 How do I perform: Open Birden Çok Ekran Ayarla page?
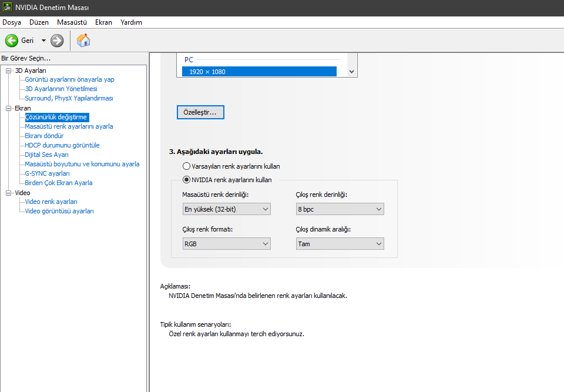click(59, 183)
